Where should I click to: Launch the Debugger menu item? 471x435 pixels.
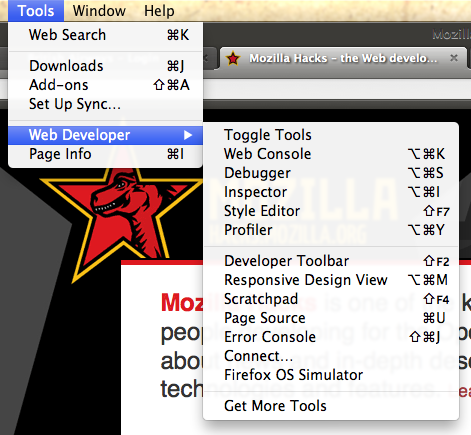(331, 173)
